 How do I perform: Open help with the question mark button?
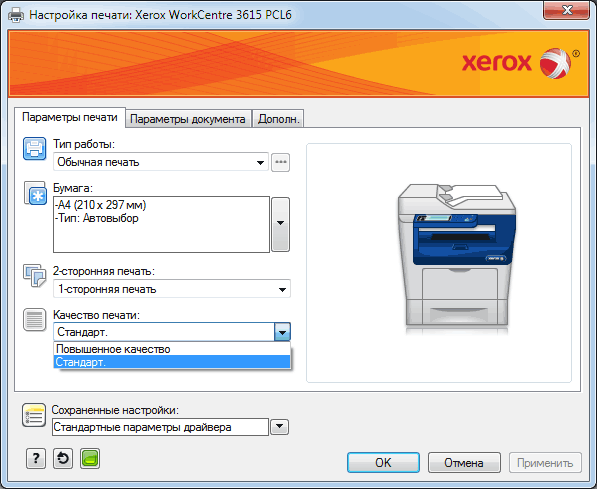coord(36,459)
